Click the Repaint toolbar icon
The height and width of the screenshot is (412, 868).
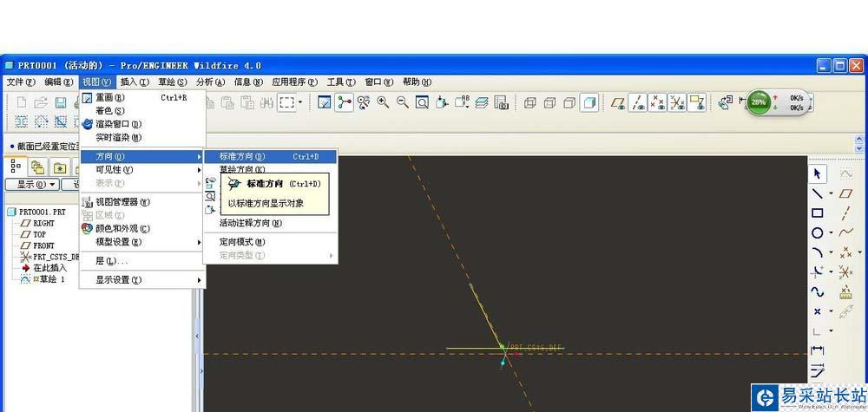(x=325, y=102)
